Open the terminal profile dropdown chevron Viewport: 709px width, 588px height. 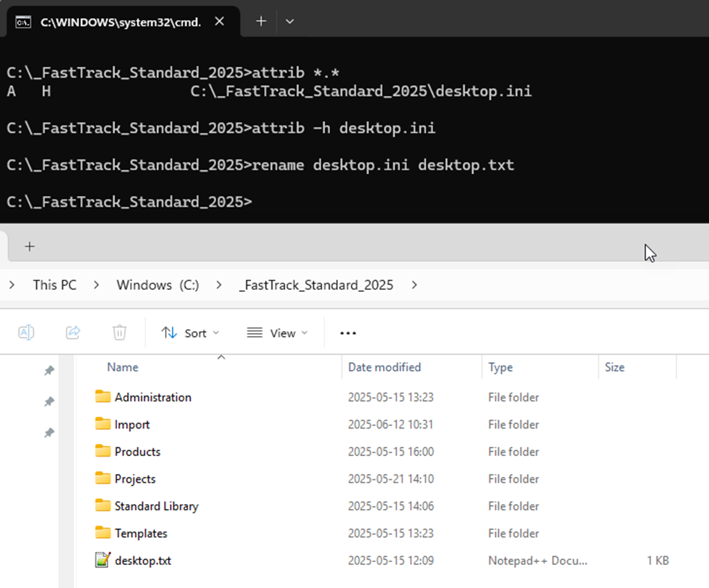[289, 21]
